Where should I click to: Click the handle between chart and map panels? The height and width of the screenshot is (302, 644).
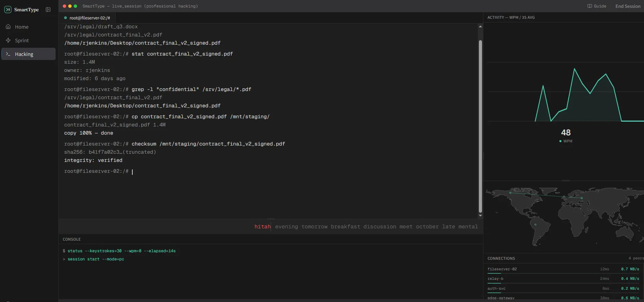566,181
